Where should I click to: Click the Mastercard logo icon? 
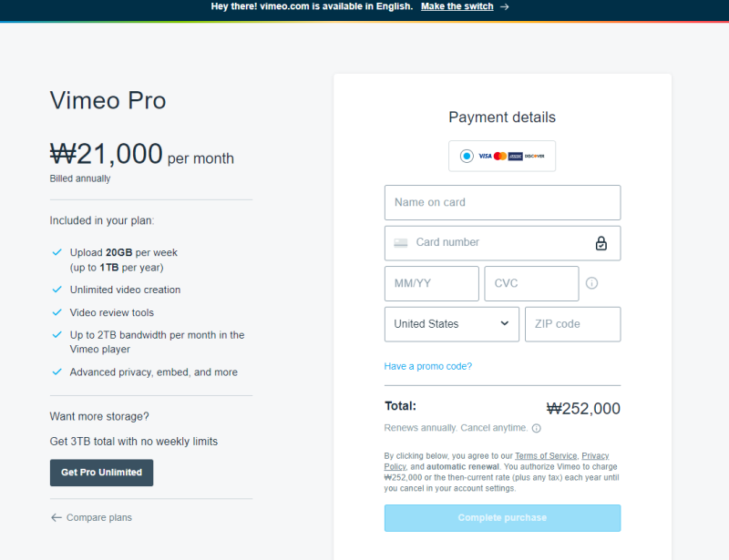(x=499, y=157)
